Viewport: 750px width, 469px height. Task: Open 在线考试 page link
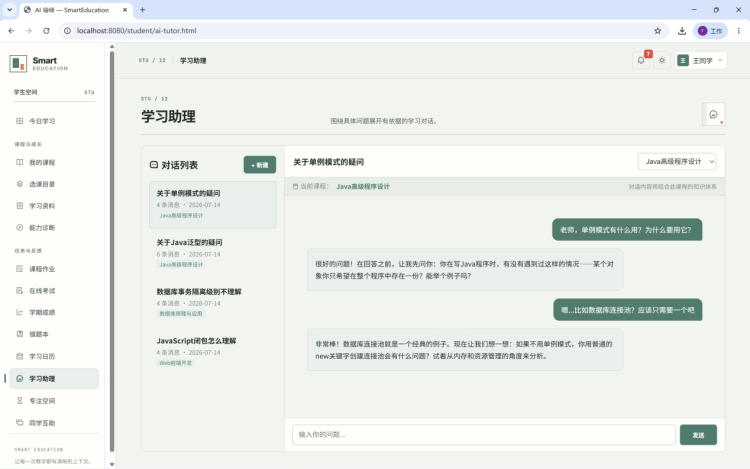[x=54, y=290]
